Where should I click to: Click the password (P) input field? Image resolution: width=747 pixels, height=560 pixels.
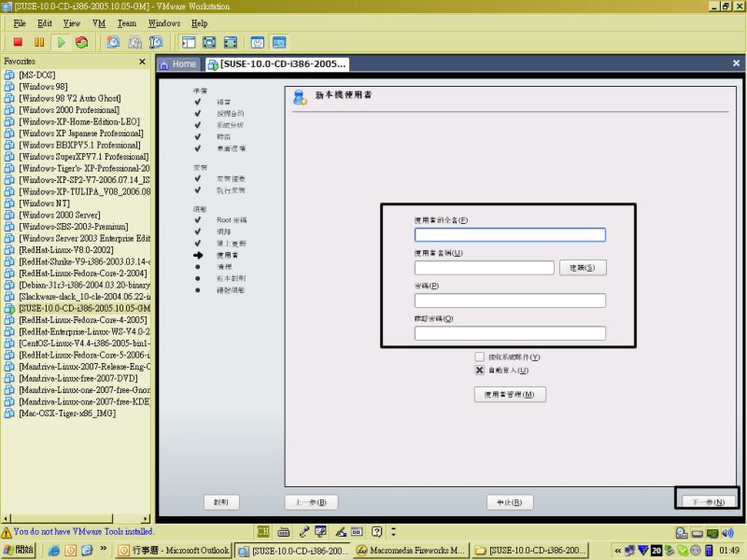[x=510, y=301]
